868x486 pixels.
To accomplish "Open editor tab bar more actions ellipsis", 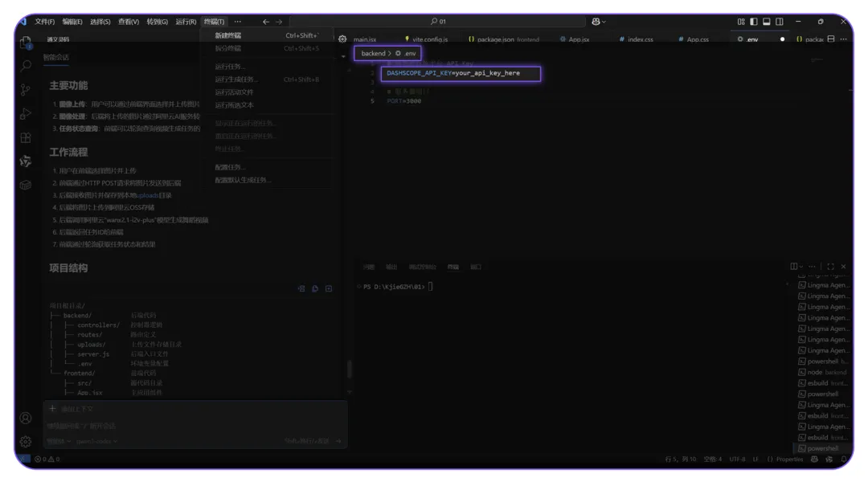I will (x=843, y=39).
